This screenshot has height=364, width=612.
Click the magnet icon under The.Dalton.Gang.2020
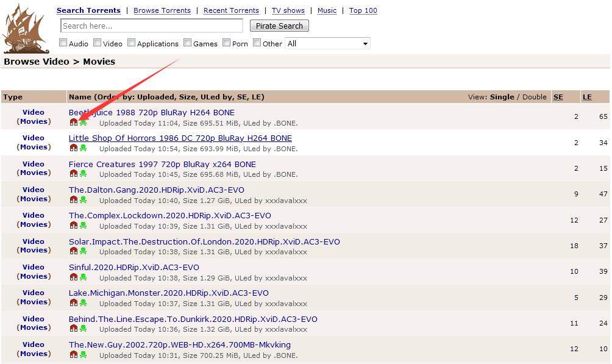(x=74, y=200)
